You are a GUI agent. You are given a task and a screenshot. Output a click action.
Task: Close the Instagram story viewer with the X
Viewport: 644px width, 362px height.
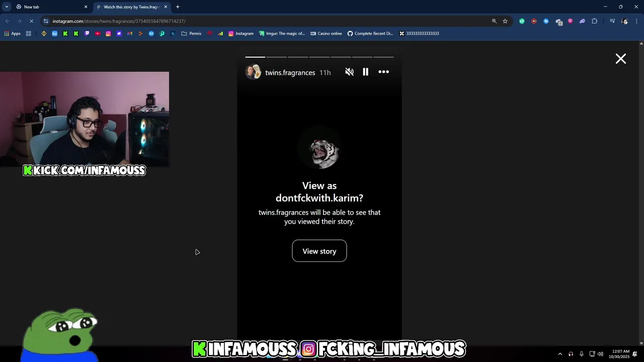pos(621,59)
